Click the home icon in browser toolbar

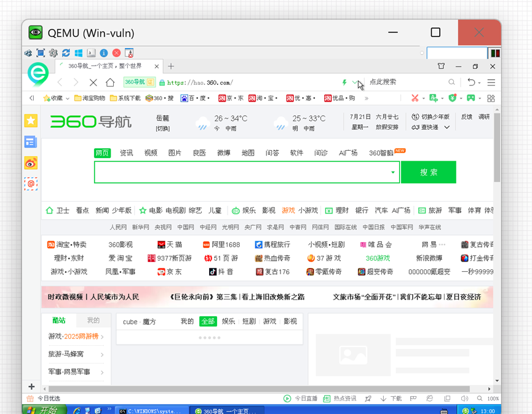[110, 82]
